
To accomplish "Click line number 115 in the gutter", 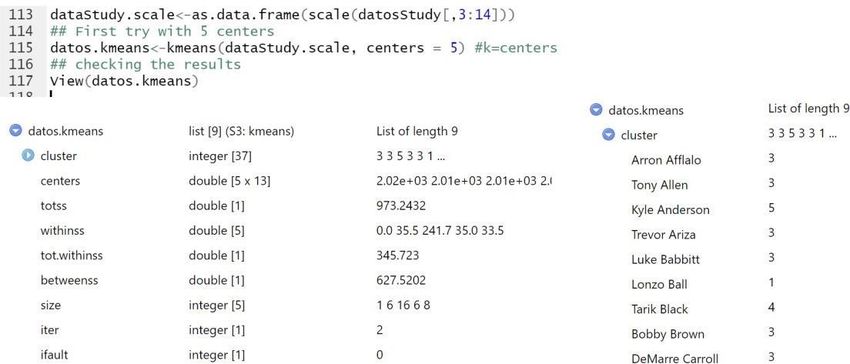I will click(x=21, y=48).
